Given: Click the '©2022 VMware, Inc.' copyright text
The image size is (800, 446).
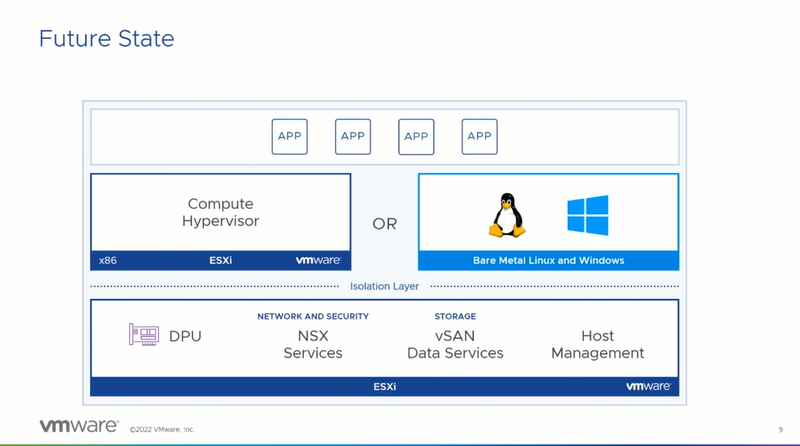Looking at the screenshot, I should pyautogui.click(x=162, y=430).
